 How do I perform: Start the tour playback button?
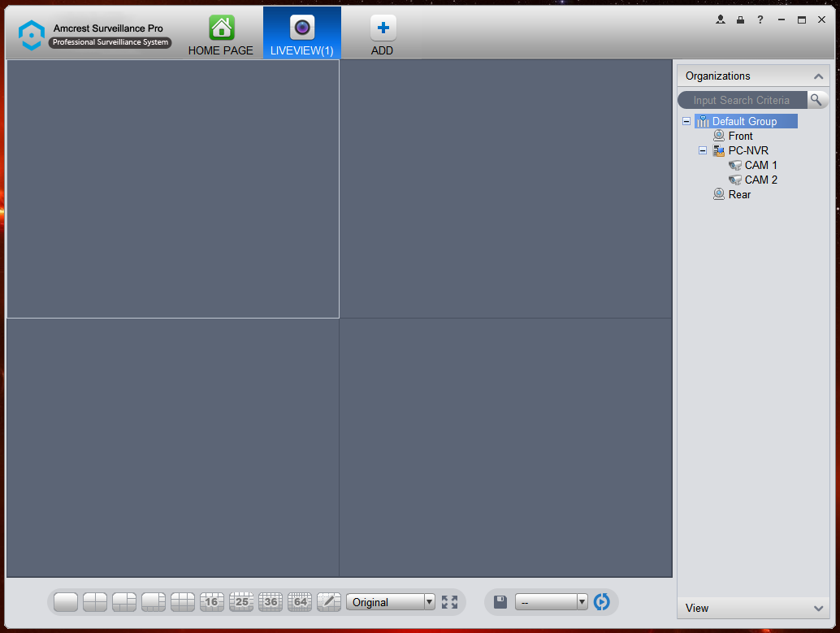point(602,602)
